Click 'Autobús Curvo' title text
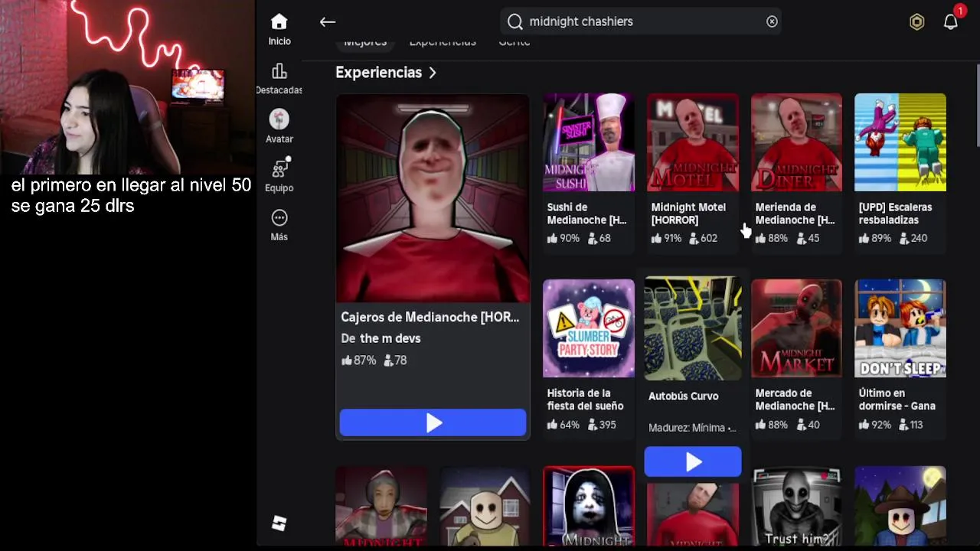The width and height of the screenshot is (980, 551). [x=684, y=396]
